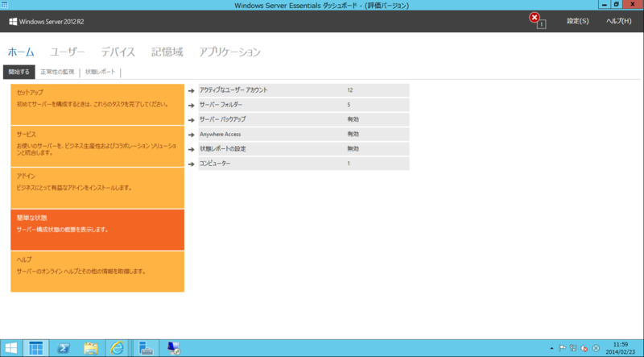Click the arrow beside サーバー フォルダー
The width and height of the screenshot is (644, 357).
[x=191, y=106]
